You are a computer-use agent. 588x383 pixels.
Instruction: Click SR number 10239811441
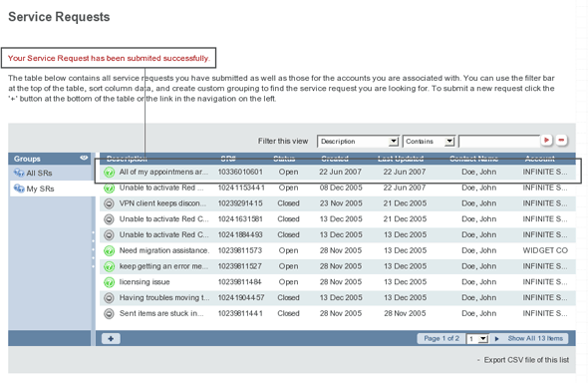[240, 313]
